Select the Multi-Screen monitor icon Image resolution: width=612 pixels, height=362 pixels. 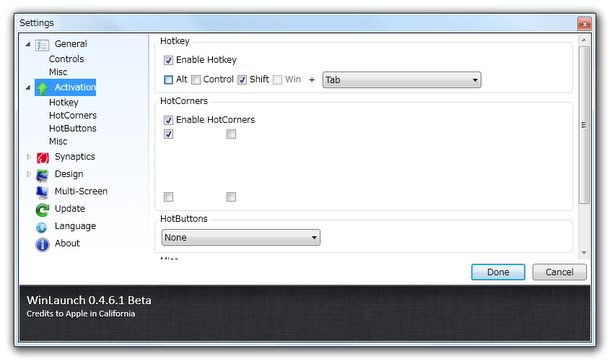coord(42,192)
